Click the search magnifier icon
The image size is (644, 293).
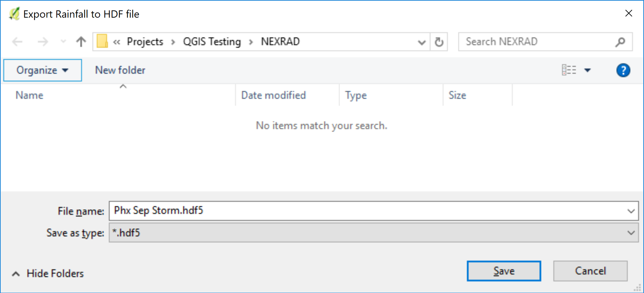620,42
